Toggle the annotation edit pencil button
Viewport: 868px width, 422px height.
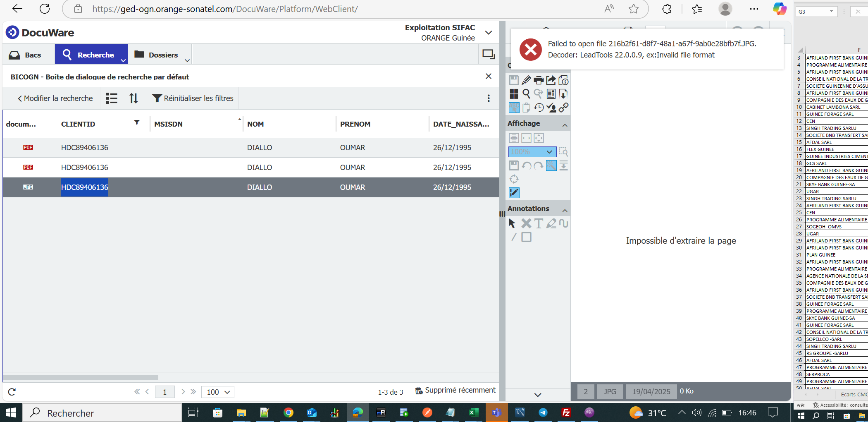[514, 193]
